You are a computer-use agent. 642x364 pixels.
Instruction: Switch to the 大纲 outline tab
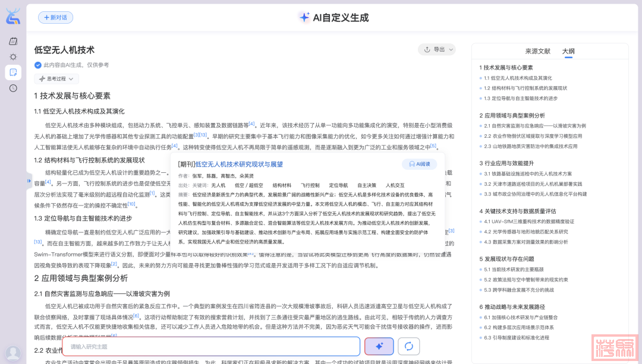(568, 51)
